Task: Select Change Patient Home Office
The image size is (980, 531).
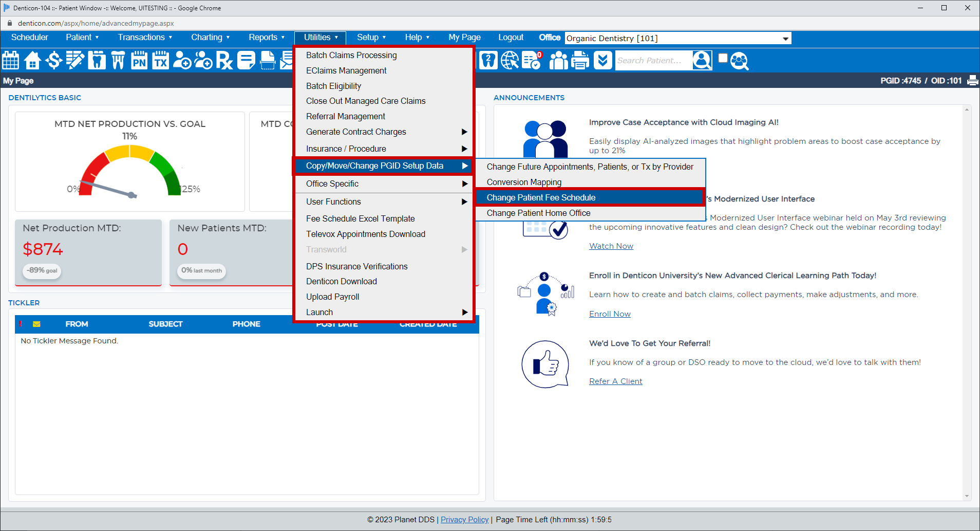Action: coord(538,213)
